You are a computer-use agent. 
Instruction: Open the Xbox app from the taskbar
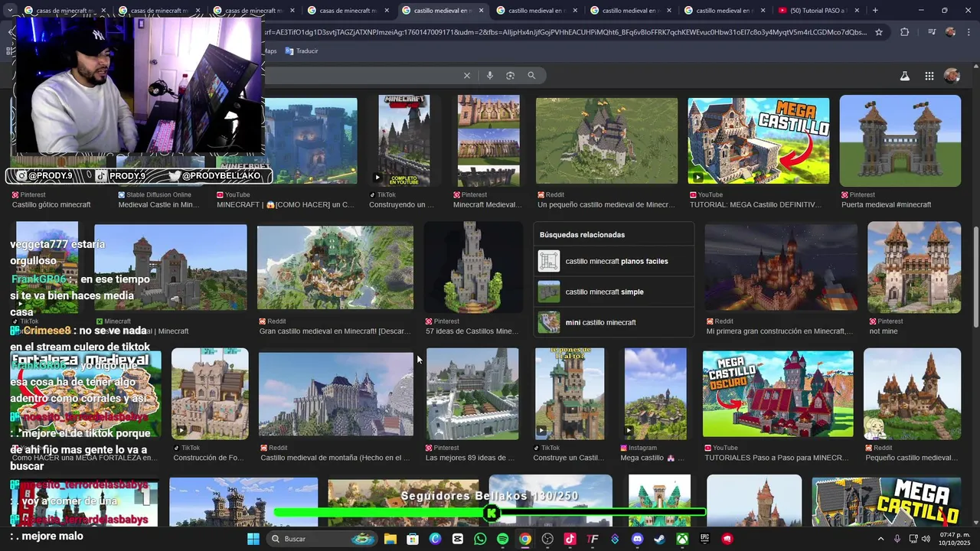[682, 539]
